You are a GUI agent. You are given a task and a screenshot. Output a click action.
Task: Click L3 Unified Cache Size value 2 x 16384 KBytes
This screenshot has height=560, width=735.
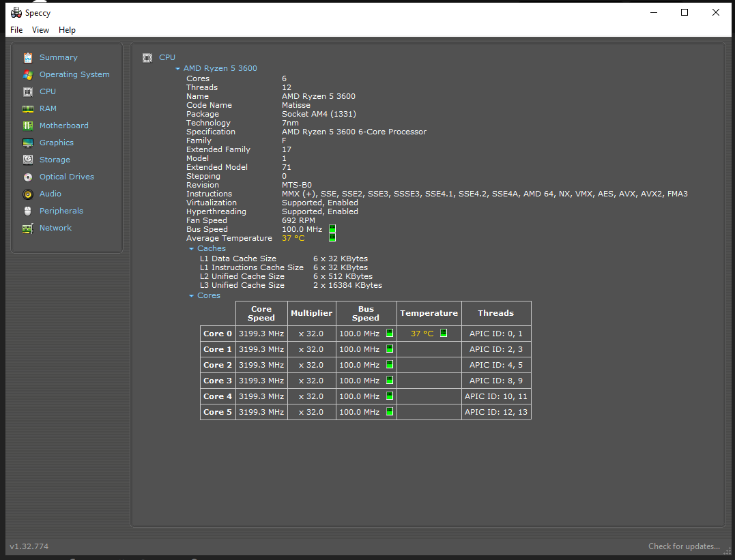click(x=347, y=285)
